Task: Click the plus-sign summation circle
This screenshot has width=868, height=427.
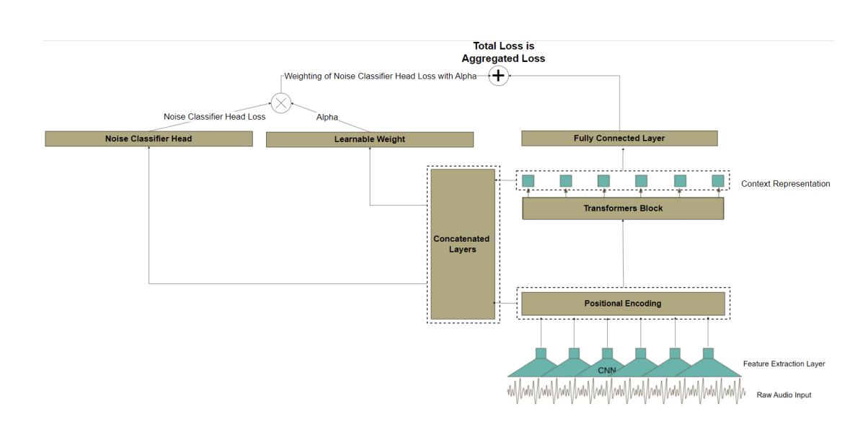Action: click(498, 76)
